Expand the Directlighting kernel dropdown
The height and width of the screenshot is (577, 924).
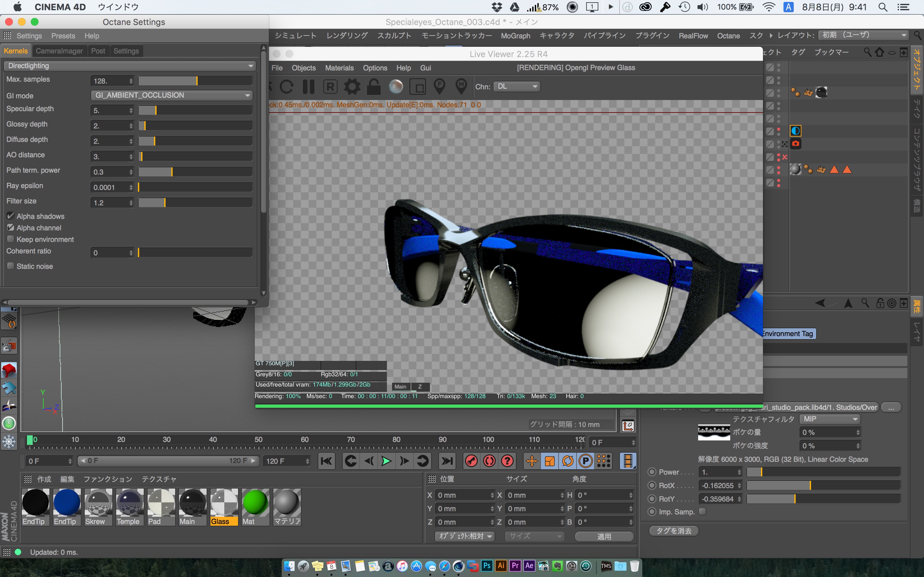130,66
